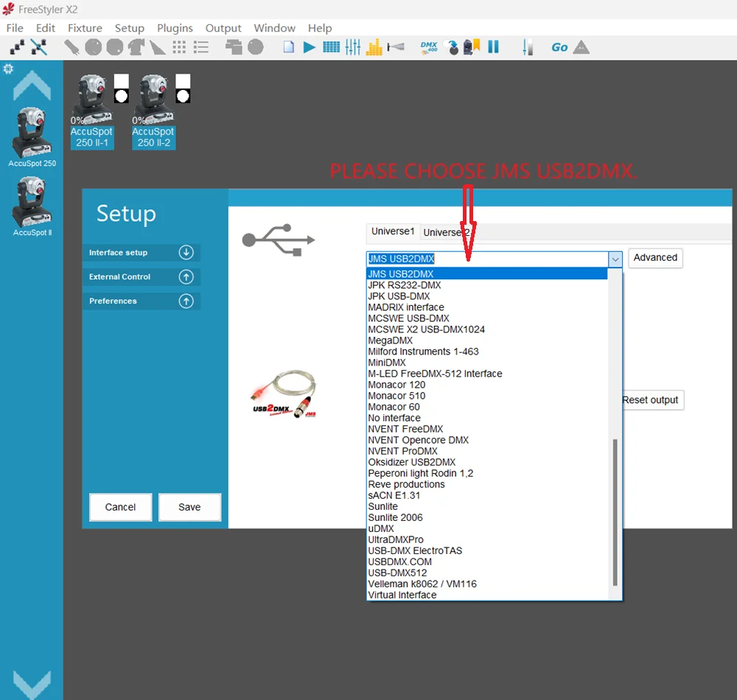Click the dropdown list scrollbar thumb
The height and width of the screenshot is (700, 737).
coord(615,513)
